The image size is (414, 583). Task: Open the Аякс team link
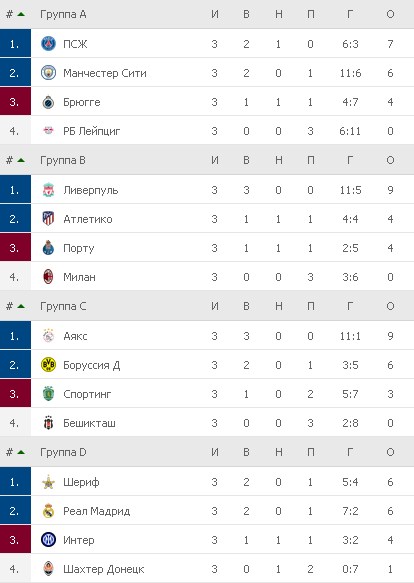pyautogui.click(x=75, y=336)
